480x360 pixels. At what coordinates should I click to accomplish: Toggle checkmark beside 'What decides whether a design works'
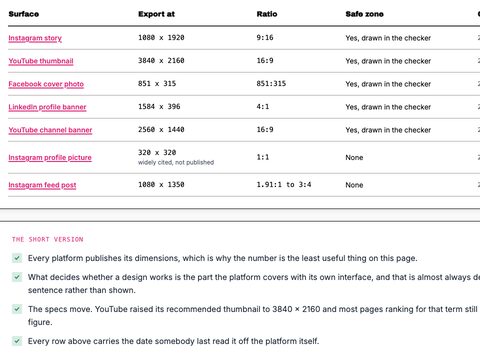(x=17, y=277)
